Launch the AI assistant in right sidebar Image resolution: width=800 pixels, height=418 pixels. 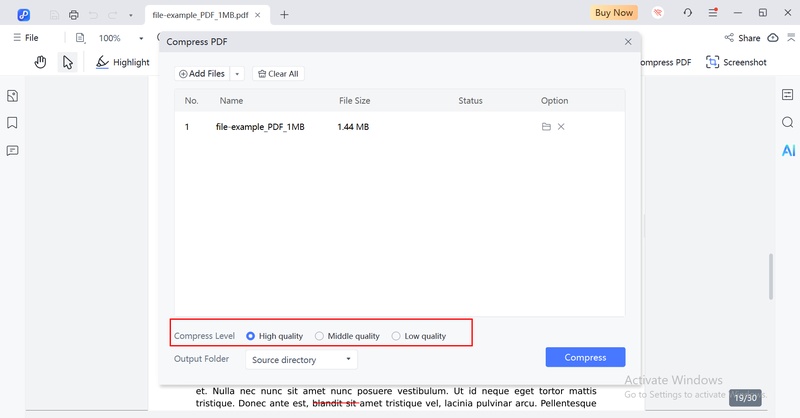tap(788, 150)
